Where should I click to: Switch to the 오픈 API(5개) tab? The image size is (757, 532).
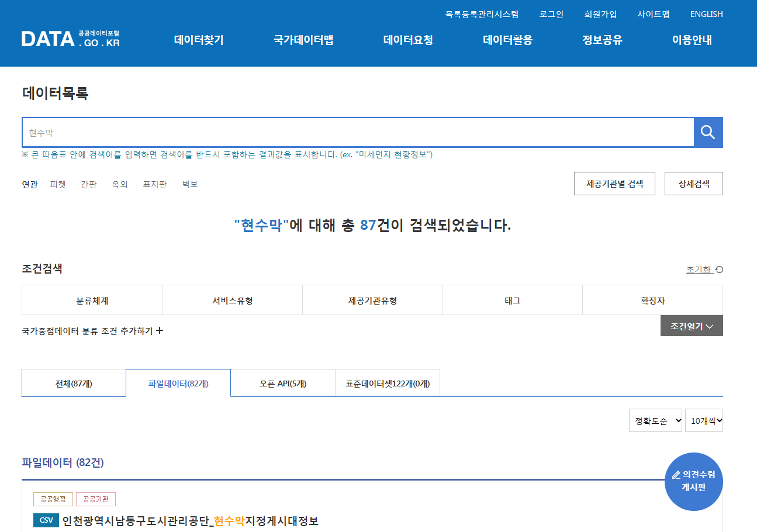pyautogui.click(x=283, y=384)
